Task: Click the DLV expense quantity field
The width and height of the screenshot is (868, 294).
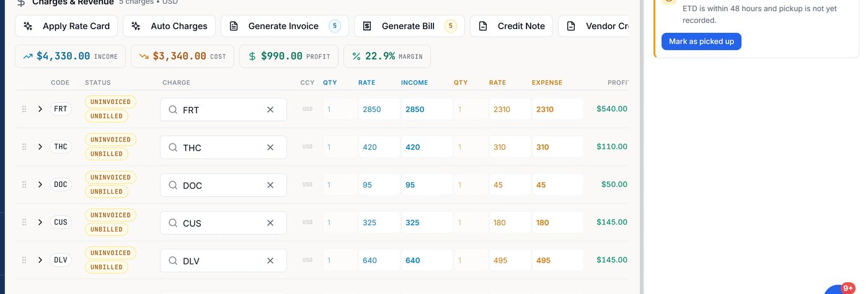Action: 471,260
